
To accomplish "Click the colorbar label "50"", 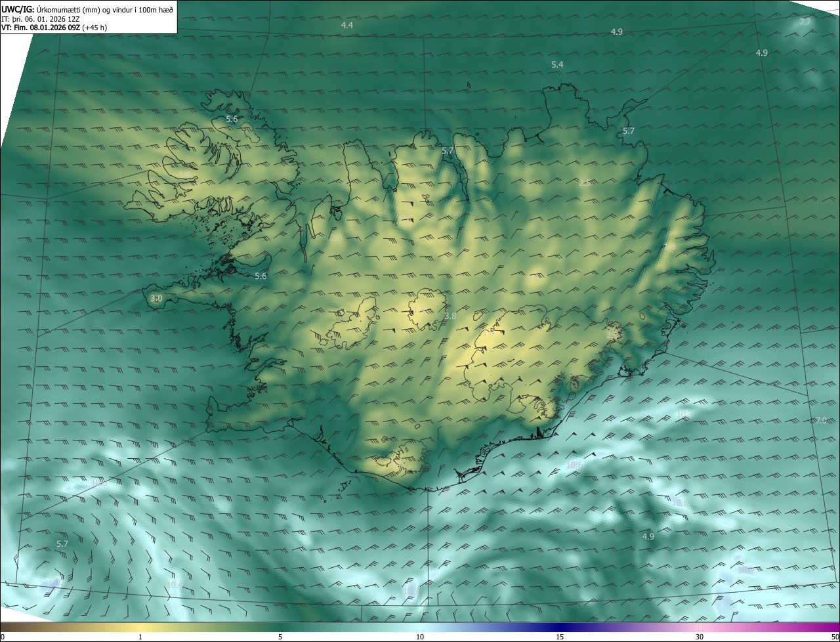I will click(x=835, y=637).
